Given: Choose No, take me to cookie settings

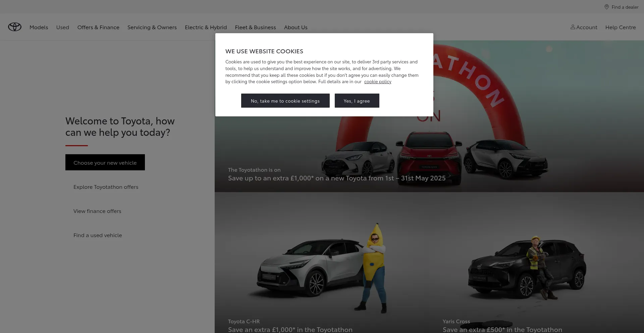Looking at the screenshot, I should [285, 101].
